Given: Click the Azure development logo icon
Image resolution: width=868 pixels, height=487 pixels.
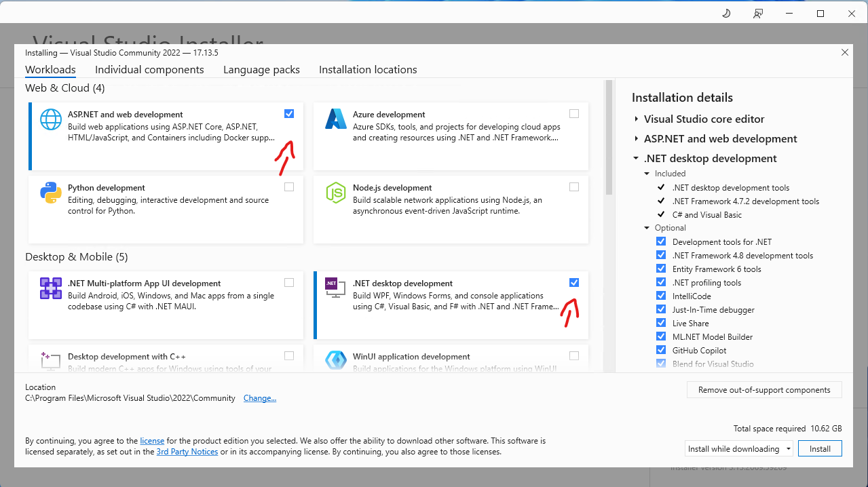Looking at the screenshot, I should (336, 119).
